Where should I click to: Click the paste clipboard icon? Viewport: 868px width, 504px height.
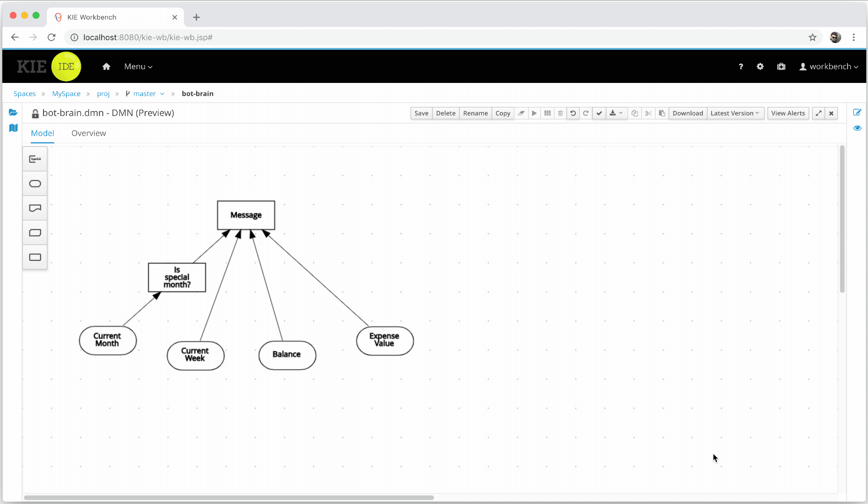pos(662,113)
